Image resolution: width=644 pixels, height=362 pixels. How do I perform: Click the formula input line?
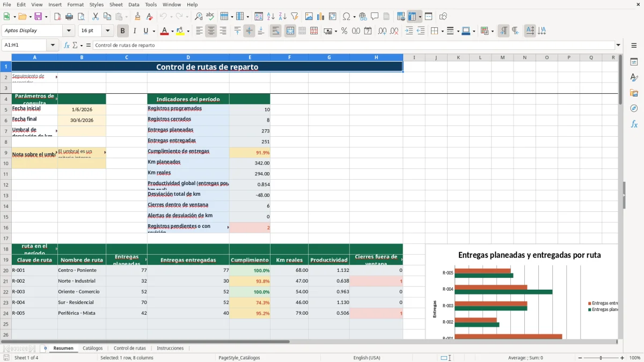(x=353, y=45)
